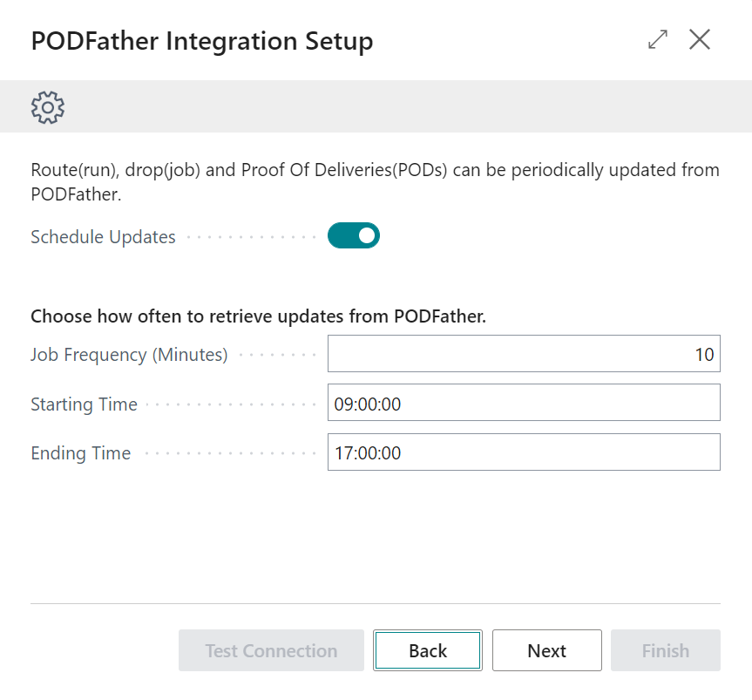Screen dimensions: 752x700
Task: Click the greyed Test Connection button
Action: pos(272,650)
